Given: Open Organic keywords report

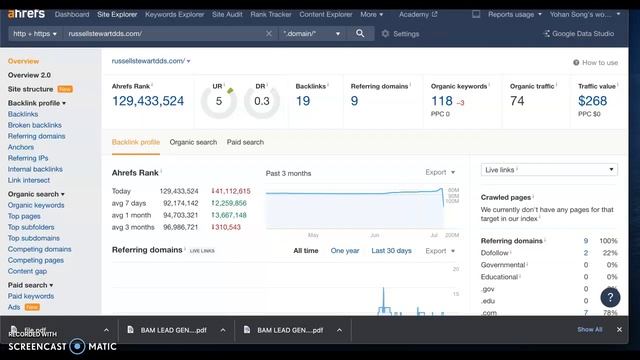Looking at the screenshot, I should click(x=36, y=205).
